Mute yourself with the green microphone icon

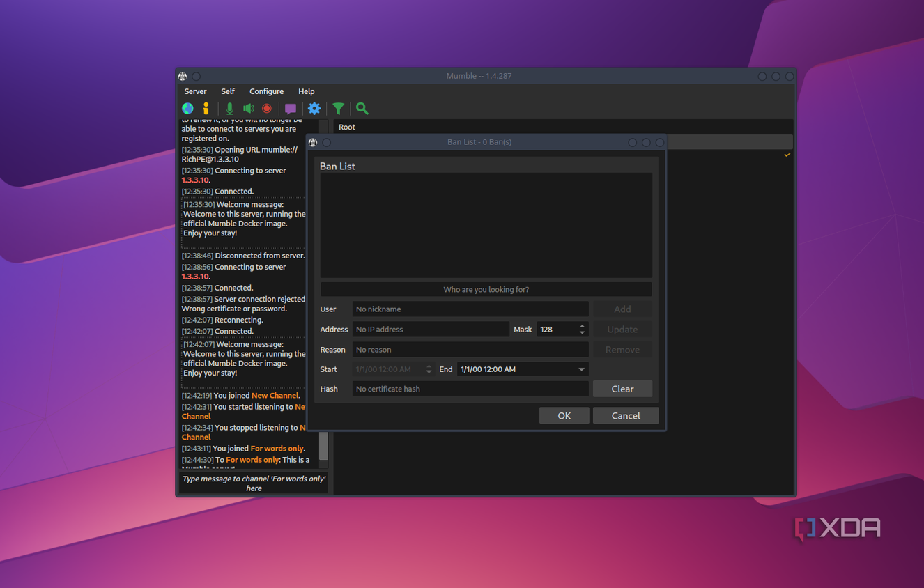[229, 109]
